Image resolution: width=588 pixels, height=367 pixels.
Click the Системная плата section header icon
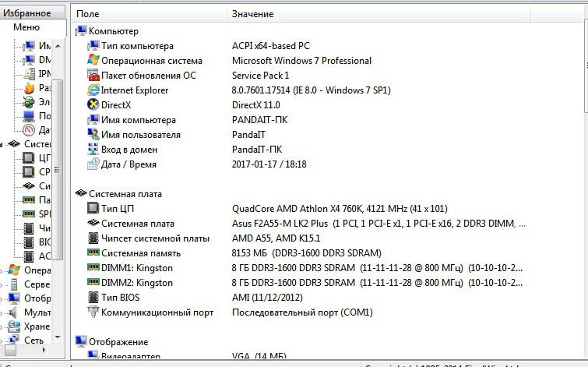(x=81, y=194)
